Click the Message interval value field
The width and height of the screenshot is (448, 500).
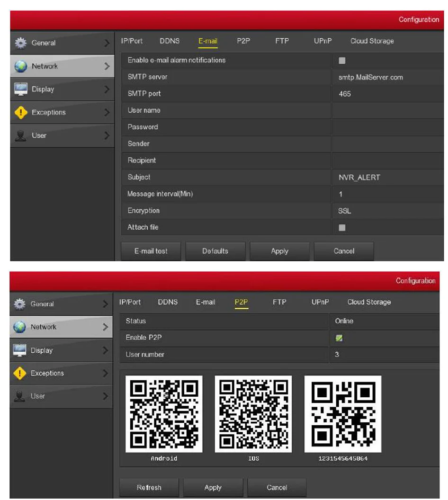point(388,194)
